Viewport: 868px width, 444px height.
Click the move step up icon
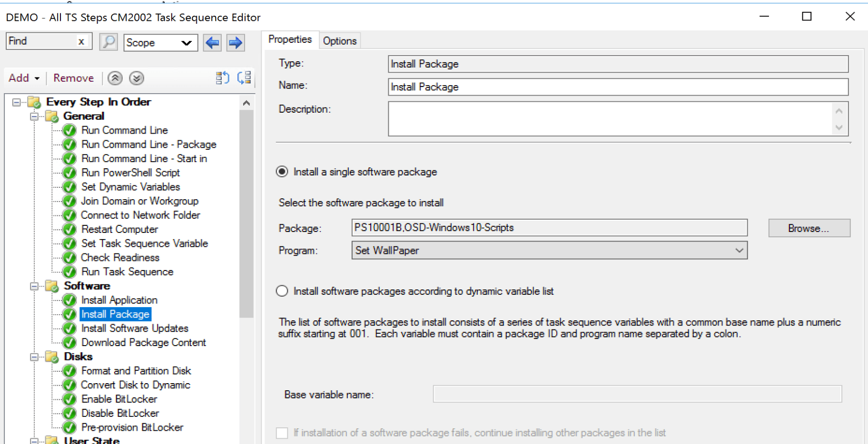point(115,77)
